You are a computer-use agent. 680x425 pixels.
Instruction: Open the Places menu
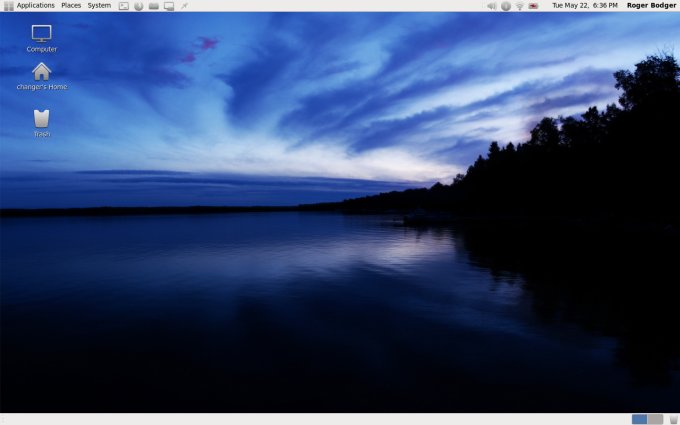(71, 6)
